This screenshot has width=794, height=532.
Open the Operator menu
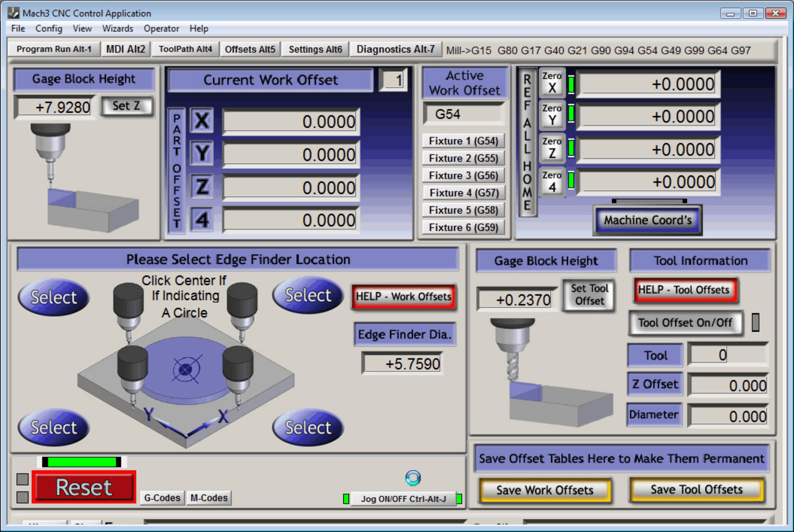click(161, 28)
